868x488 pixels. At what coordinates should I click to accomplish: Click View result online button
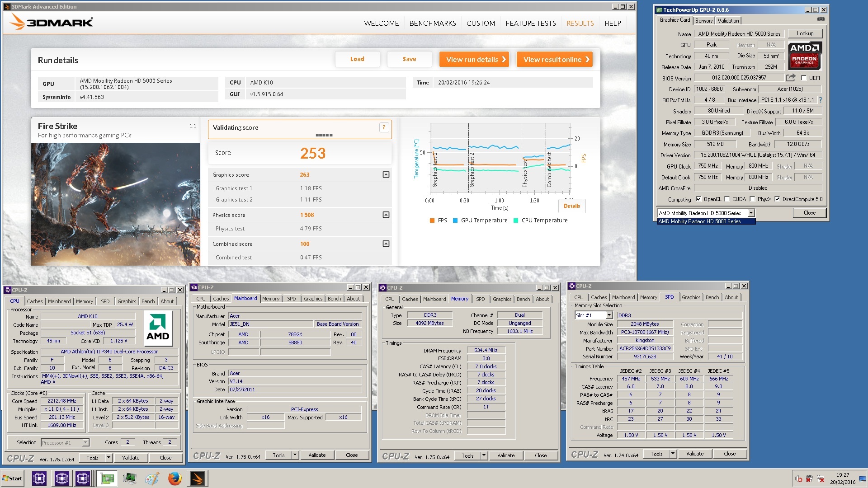555,59
